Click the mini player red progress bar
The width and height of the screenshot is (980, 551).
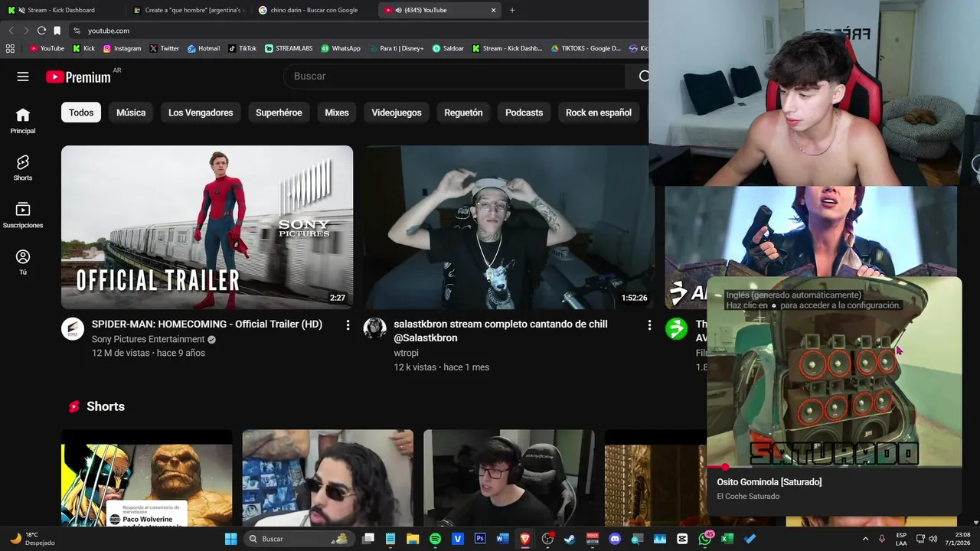834,467
